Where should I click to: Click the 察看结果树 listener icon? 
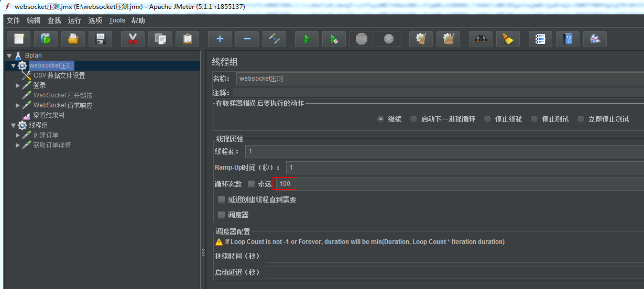pos(26,115)
